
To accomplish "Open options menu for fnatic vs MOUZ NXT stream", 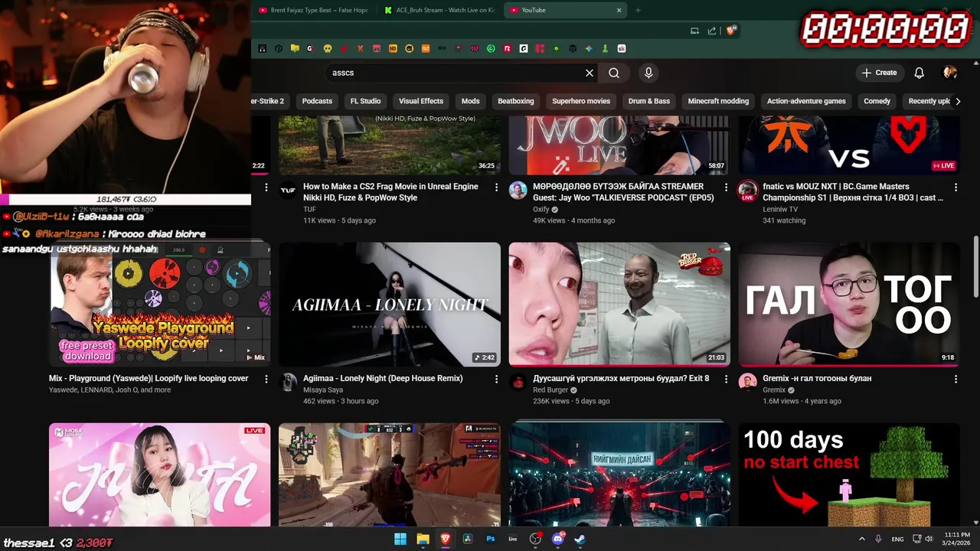I will click(x=955, y=187).
